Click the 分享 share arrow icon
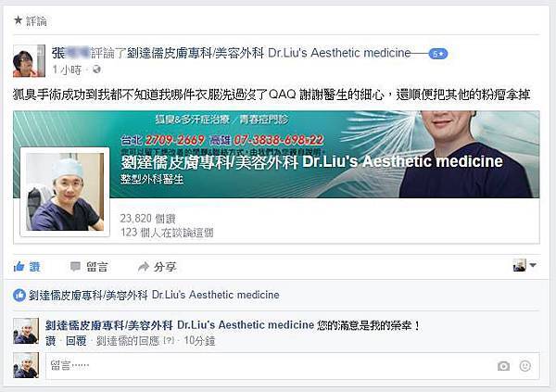556x392 pixels. click(144, 266)
